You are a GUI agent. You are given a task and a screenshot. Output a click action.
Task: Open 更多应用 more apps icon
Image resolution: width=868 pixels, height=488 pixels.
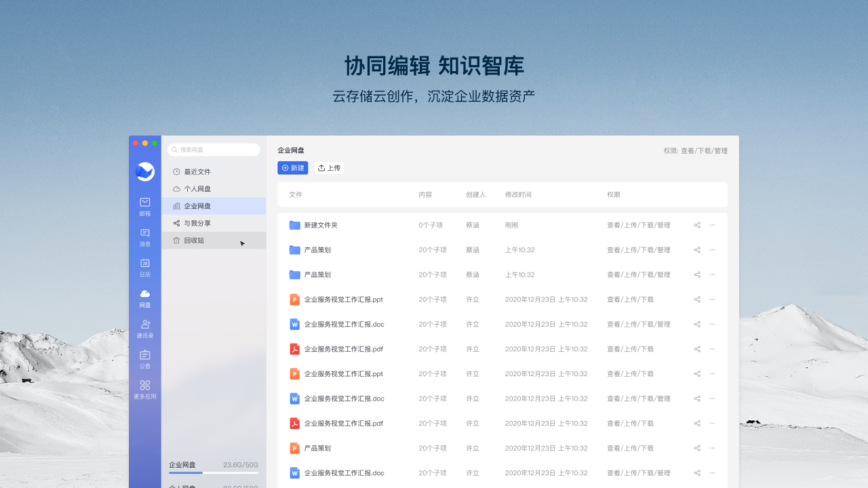click(145, 386)
